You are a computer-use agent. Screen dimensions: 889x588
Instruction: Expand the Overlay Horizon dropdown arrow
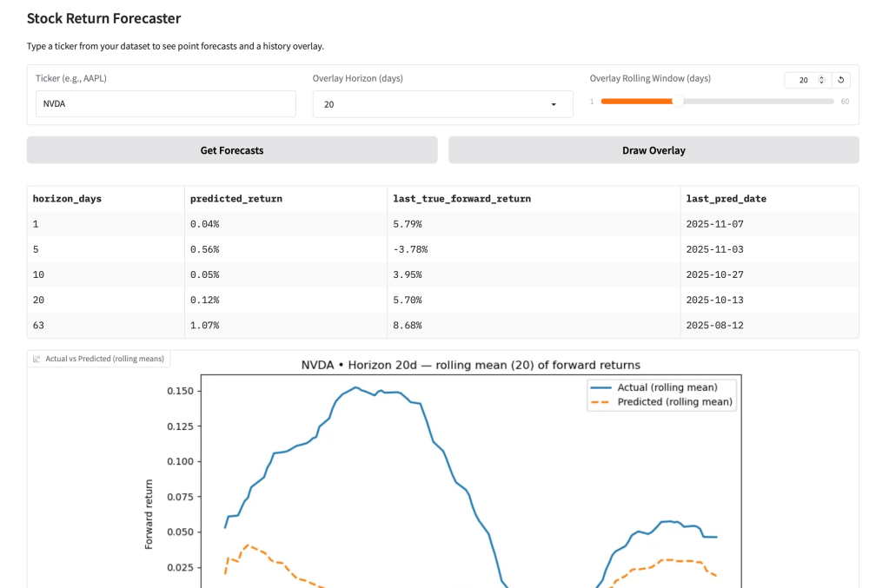tap(554, 104)
